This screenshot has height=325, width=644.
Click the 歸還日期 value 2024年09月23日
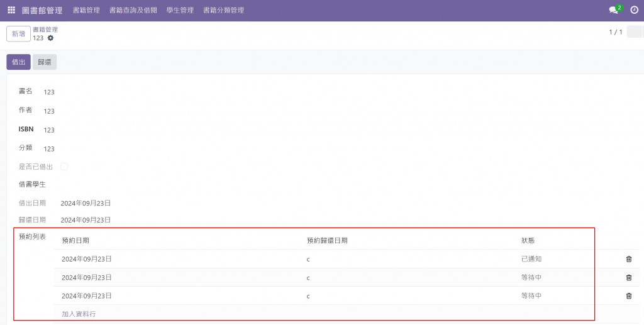tap(86, 220)
